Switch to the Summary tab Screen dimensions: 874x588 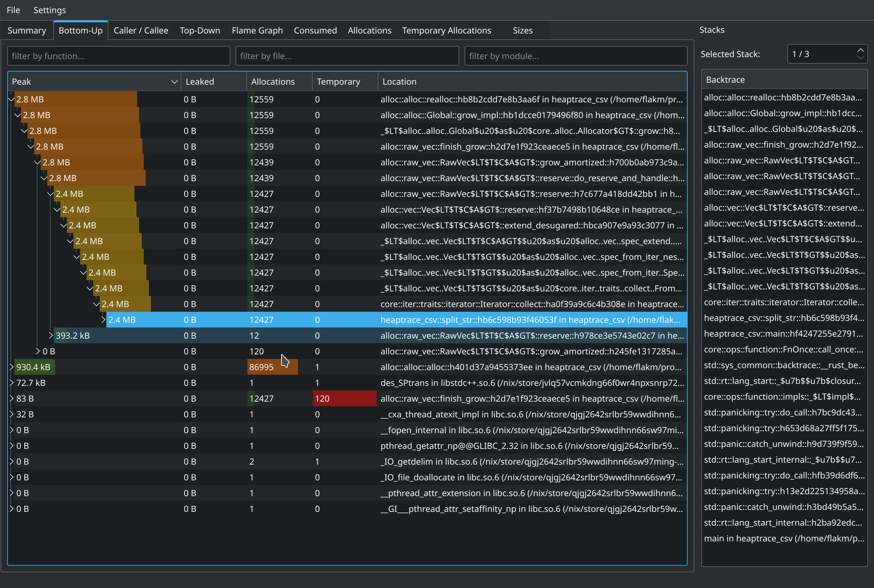(x=27, y=31)
